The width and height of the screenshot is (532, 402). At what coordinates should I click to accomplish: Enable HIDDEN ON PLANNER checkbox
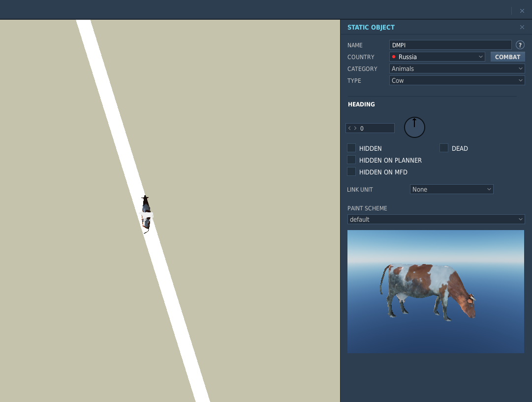[x=351, y=160]
